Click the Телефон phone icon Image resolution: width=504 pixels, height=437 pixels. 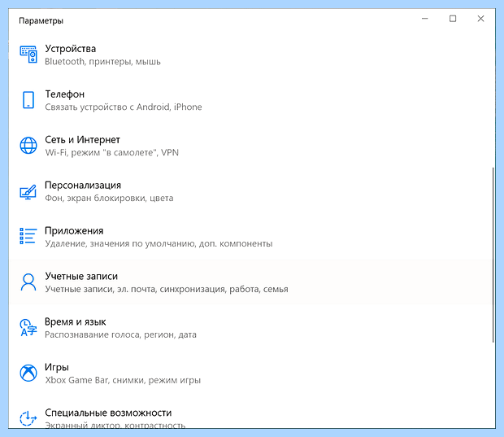point(28,100)
